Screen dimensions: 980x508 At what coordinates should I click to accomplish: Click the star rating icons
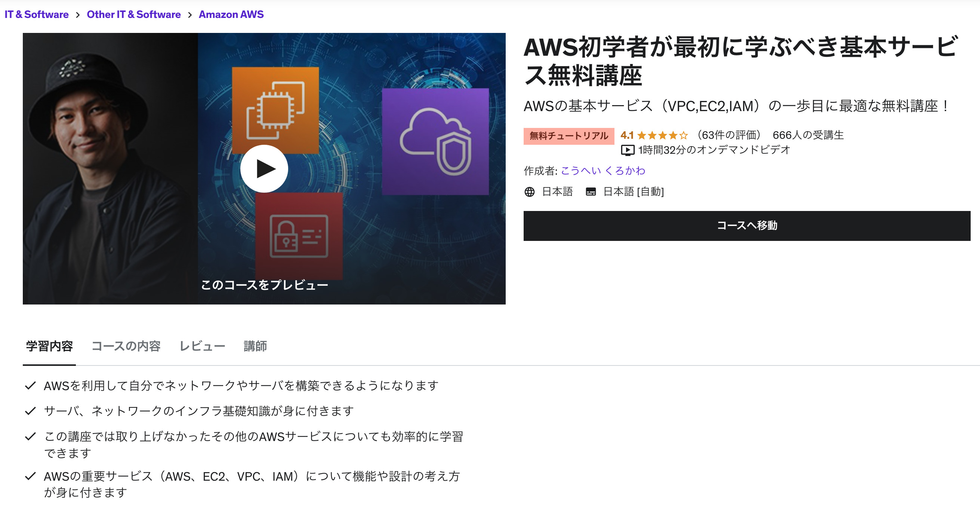(x=662, y=135)
